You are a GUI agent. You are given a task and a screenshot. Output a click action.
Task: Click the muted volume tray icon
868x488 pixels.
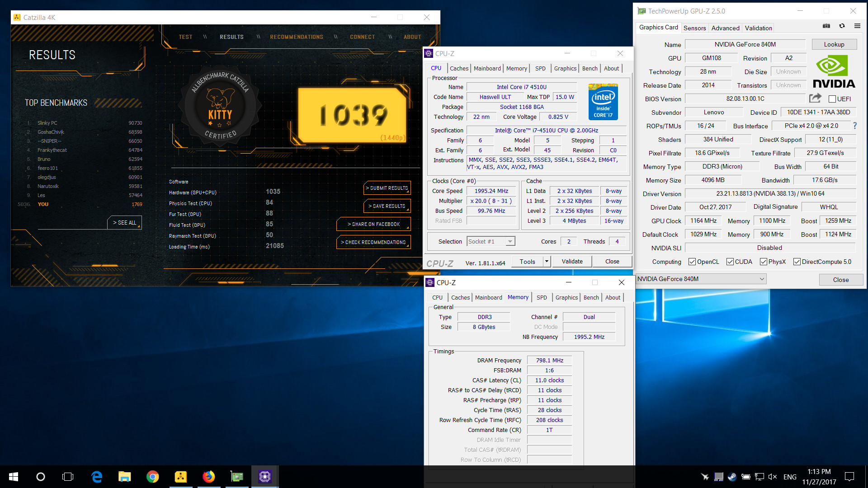tap(773, 477)
